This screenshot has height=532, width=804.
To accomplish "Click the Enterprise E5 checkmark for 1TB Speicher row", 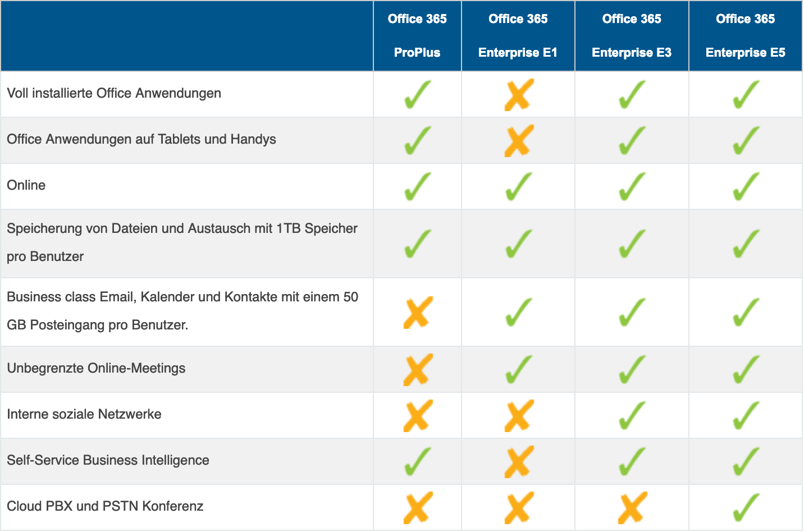I will click(x=746, y=244).
